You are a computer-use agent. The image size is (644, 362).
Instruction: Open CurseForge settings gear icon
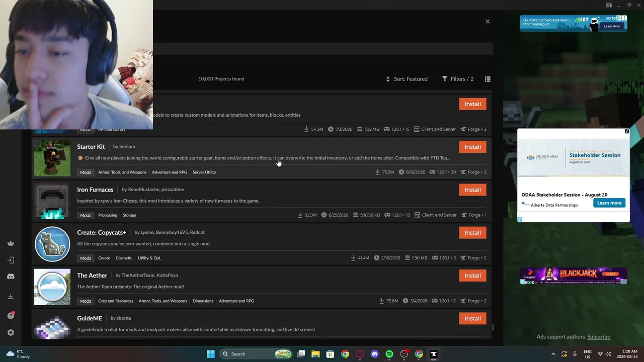pyautogui.click(x=11, y=332)
